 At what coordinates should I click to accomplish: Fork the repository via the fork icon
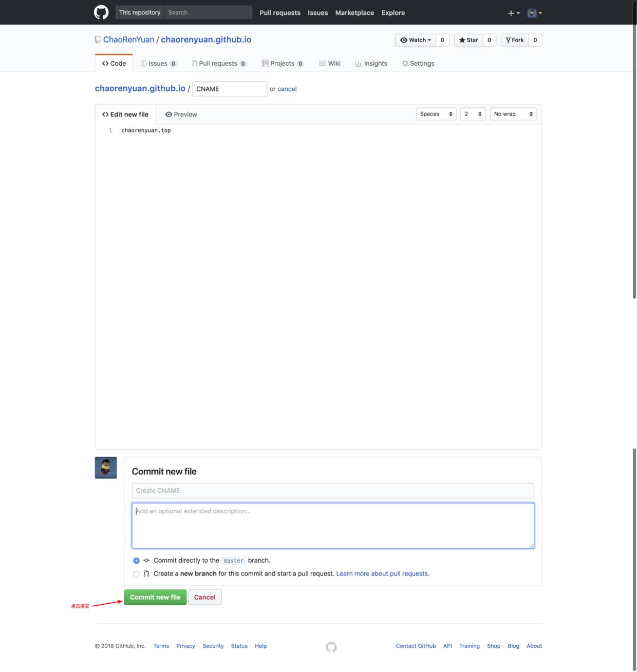click(508, 40)
